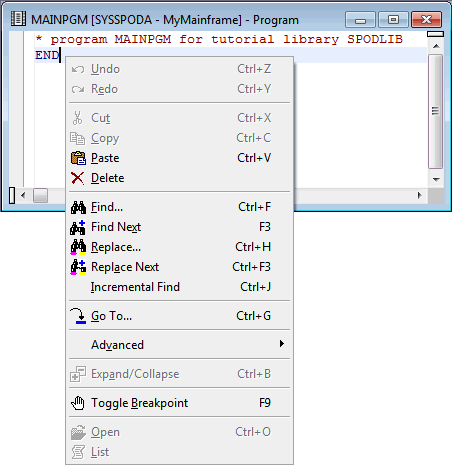The image size is (452, 465).
Task: Click the hand icon for Toggle Breakpoint
Action: [x=78, y=403]
